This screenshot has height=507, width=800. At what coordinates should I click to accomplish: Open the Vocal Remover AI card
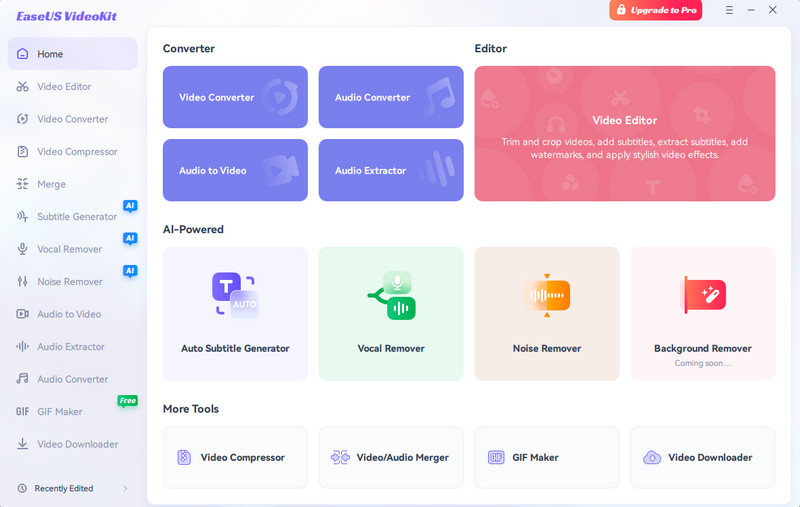(x=391, y=314)
